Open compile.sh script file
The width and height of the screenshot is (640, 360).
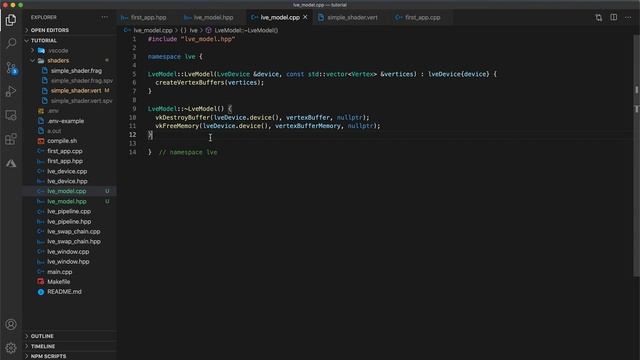pos(62,141)
